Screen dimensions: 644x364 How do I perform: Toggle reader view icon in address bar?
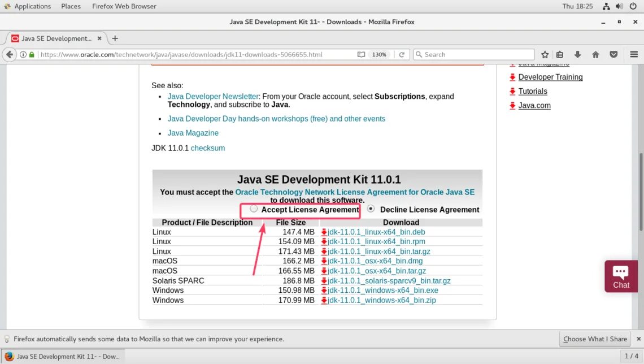(x=361, y=54)
